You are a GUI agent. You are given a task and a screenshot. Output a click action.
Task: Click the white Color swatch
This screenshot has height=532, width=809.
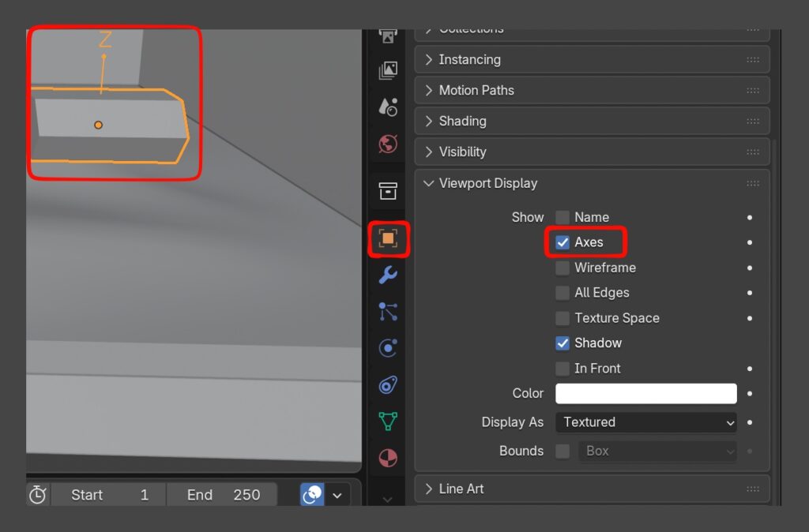click(645, 393)
